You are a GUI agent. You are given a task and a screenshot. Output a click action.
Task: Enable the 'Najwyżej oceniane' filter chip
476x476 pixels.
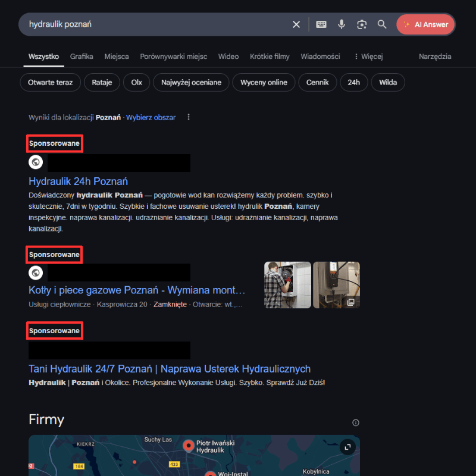coord(191,83)
